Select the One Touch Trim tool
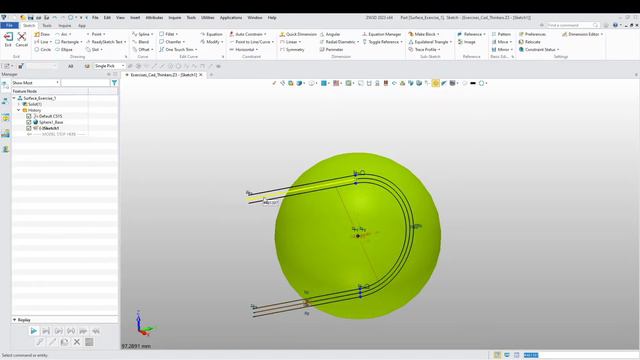This screenshot has width=640, height=360. pyautogui.click(x=176, y=49)
